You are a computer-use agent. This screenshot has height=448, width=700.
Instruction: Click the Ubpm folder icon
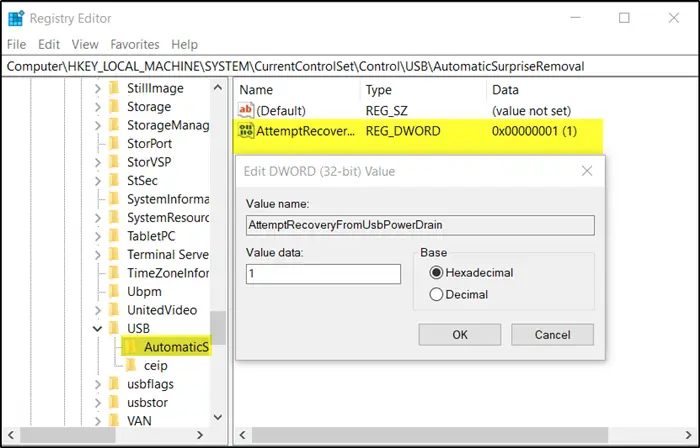[114, 291]
